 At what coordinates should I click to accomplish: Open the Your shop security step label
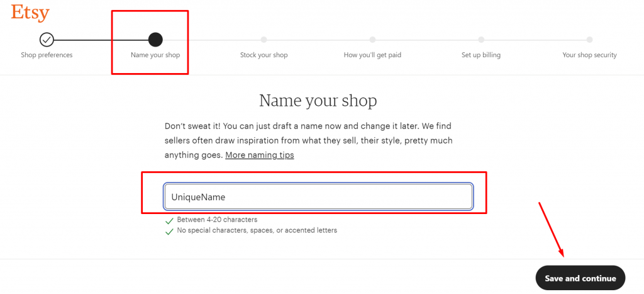point(589,55)
